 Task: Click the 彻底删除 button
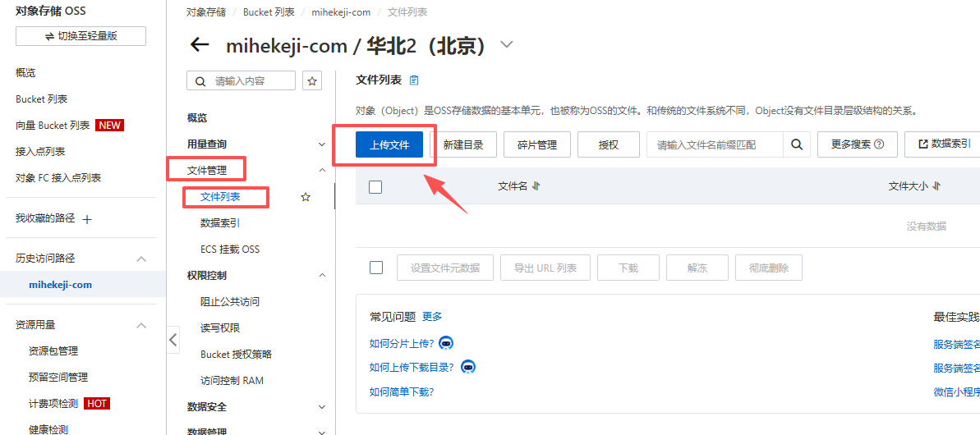769,268
